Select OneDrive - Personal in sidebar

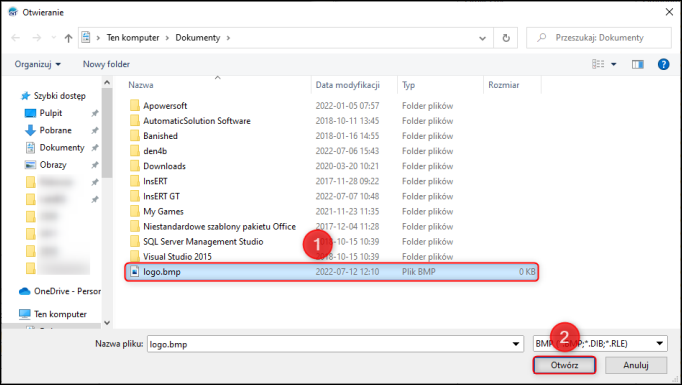[67, 291]
